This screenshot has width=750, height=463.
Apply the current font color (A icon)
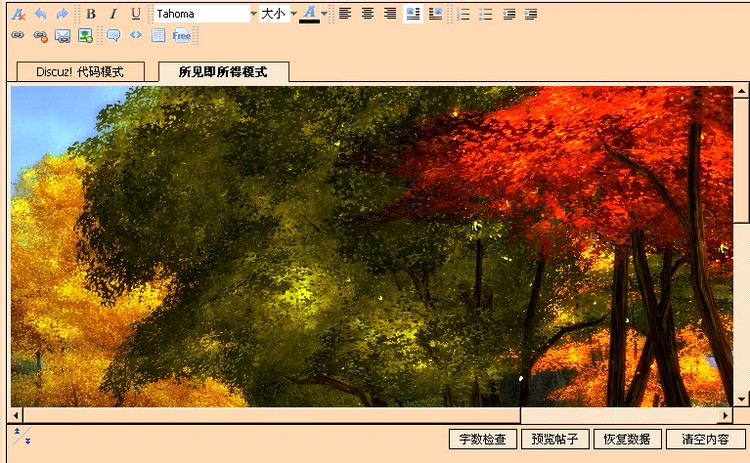[309, 14]
